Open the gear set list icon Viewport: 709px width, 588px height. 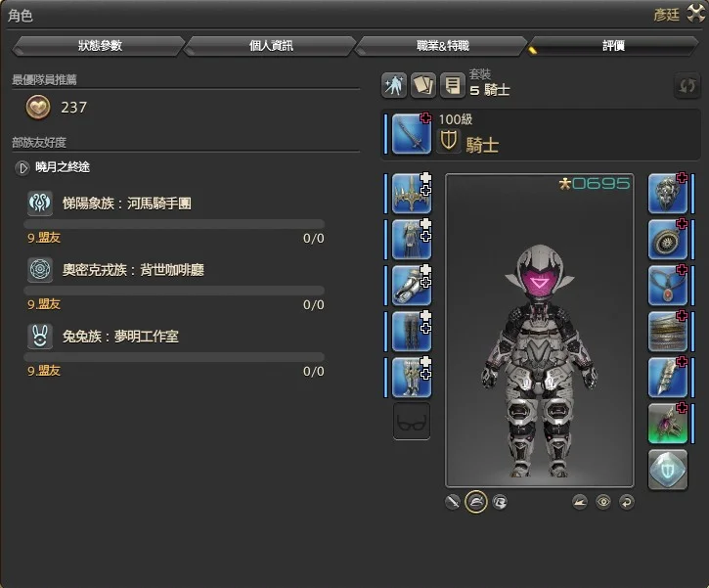point(451,85)
